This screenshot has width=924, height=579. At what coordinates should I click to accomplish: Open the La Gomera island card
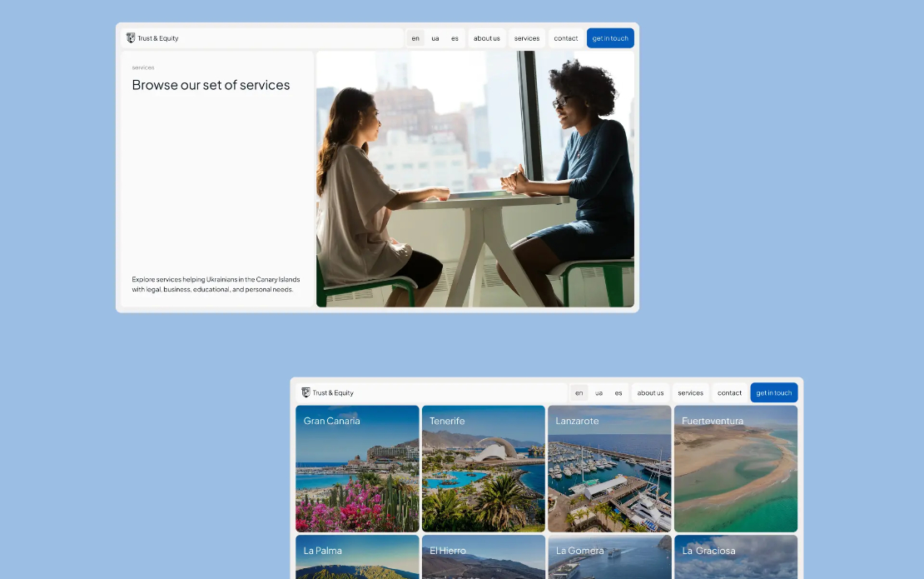609,557
